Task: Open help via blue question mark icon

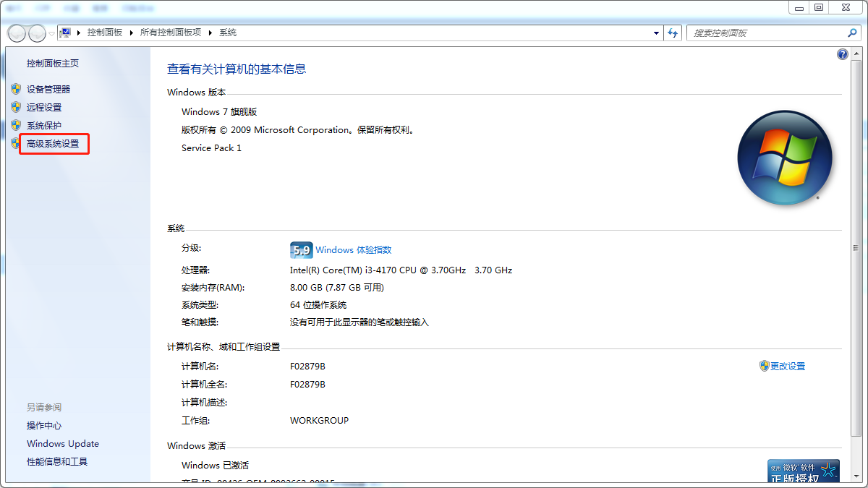Action: [842, 54]
